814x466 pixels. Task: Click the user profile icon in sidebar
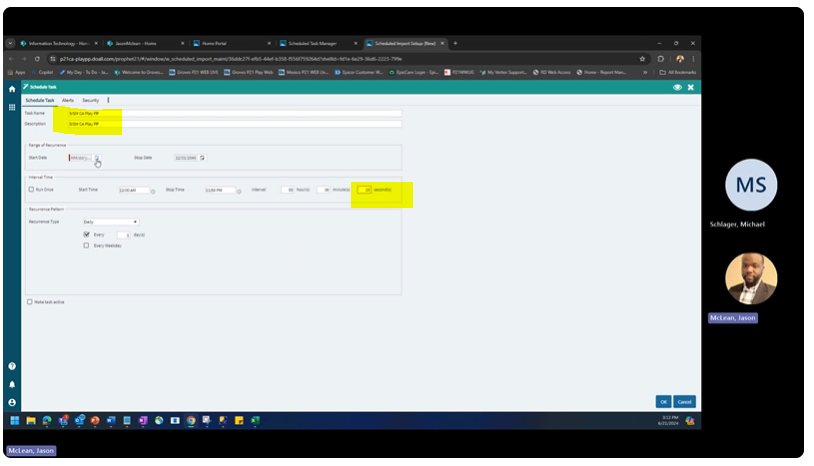(x=12, y=401)
